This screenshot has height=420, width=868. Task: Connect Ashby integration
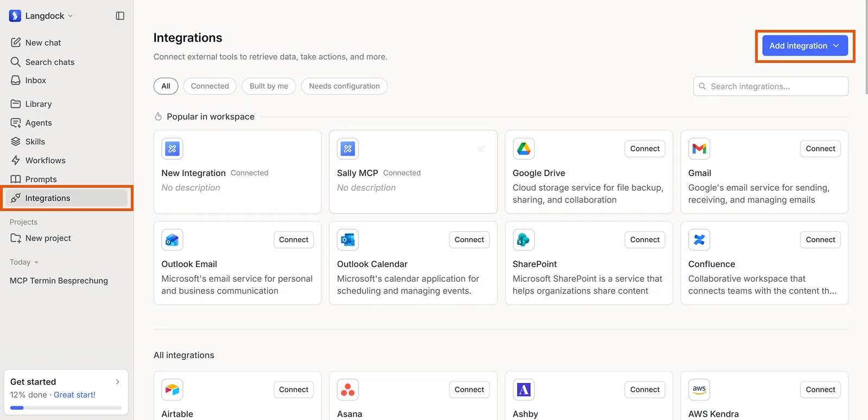(645, 390)
